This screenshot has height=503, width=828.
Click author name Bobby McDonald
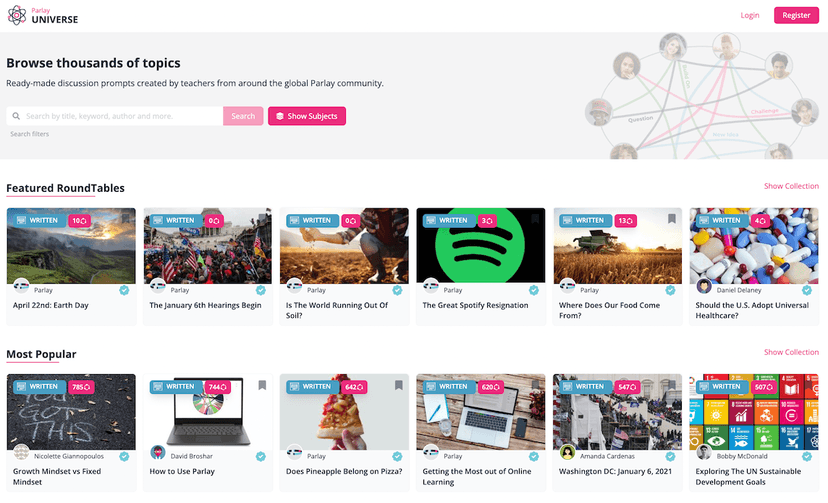coord(742,456)
